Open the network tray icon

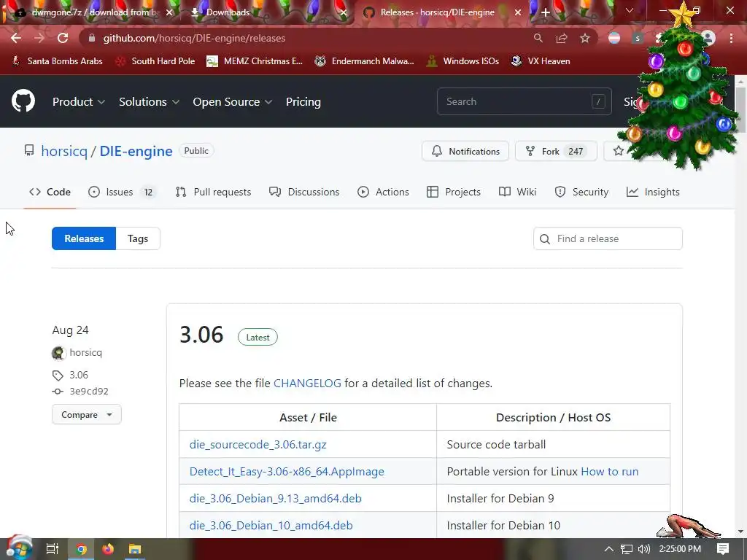pyautogui.click(x=627, y=549)
